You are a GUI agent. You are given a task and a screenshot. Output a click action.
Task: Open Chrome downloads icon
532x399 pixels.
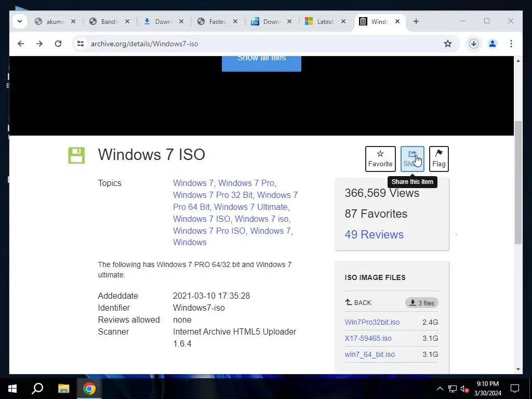(474, 44)
